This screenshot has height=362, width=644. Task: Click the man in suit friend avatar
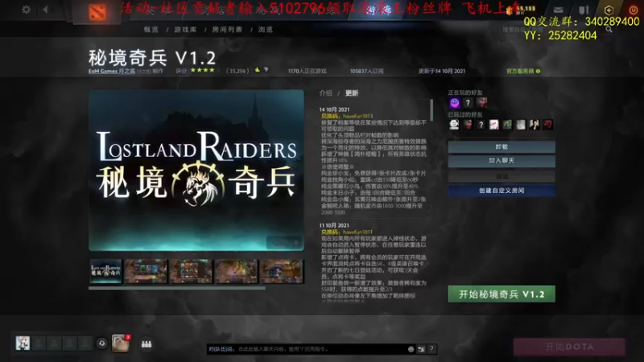[x=534, y=125]
